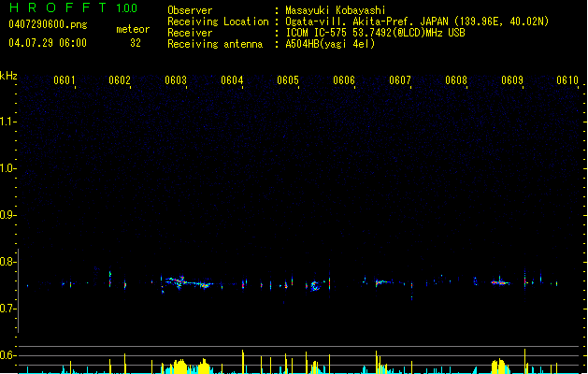Click the observer name Masayuki Kobayashi
The width and height of the screenshot is (588, 374).
336,10
